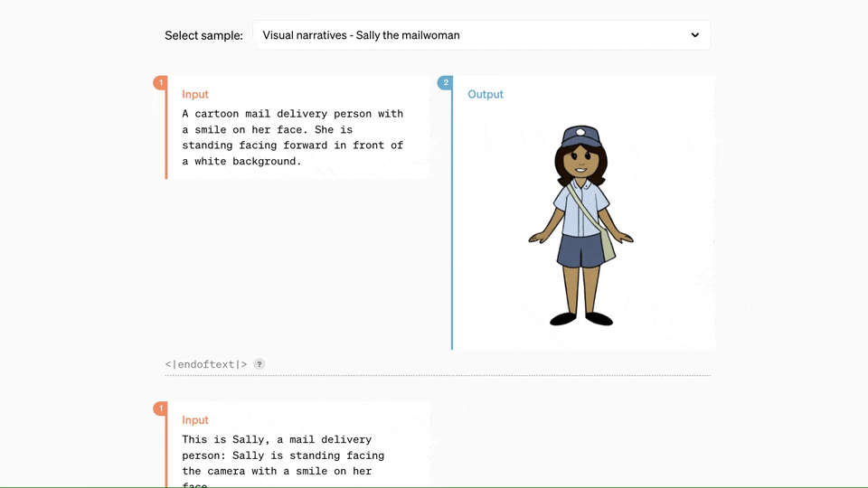
Task: Click the second Input heading near the bottom
Action: [195, 420]
